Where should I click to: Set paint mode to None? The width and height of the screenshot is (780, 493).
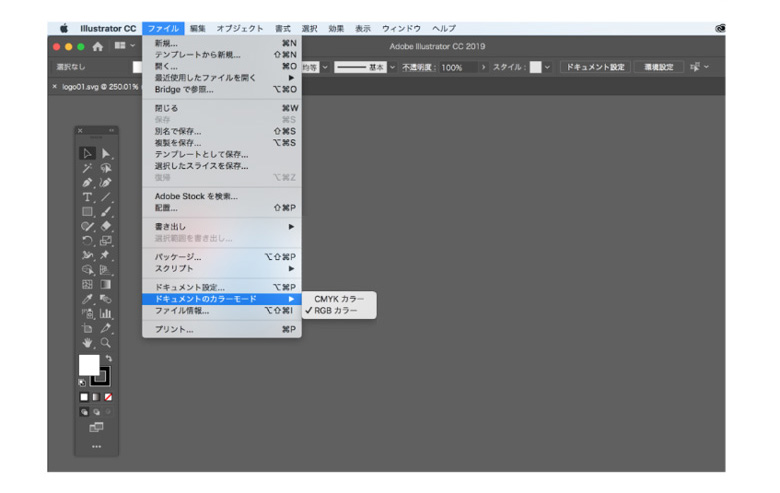point(108,397)
